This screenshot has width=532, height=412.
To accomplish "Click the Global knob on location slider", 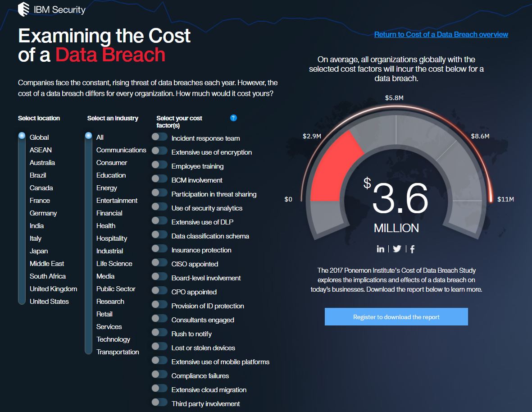I will click(22, 136).
